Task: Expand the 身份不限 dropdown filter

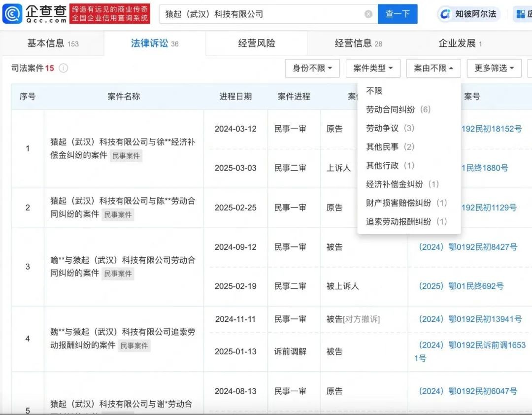Action: click(312, 69)
